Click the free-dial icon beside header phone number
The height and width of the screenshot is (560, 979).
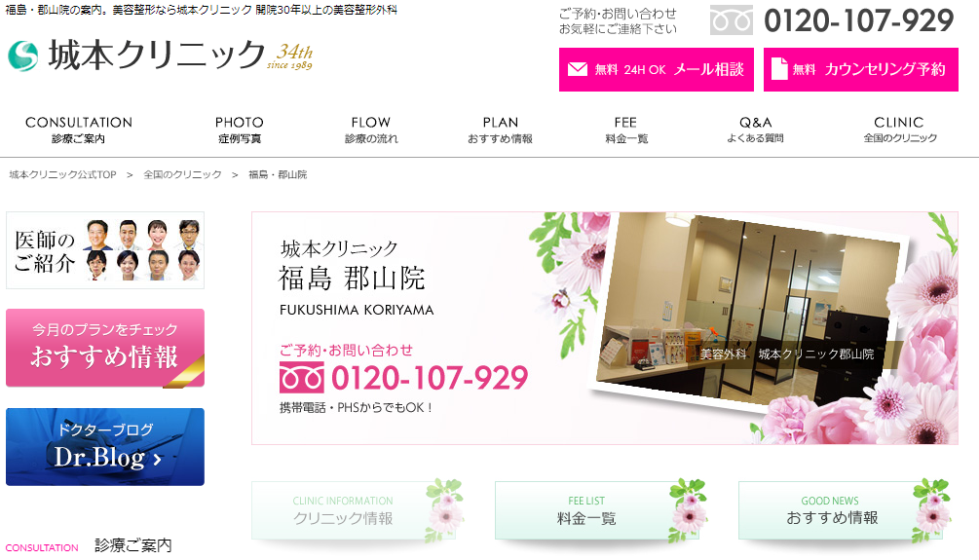pyautogui.click(x=732, y=20)
